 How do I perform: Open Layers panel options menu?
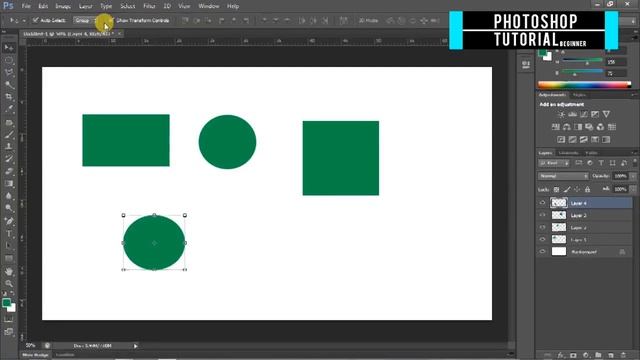tap(634, 153)
